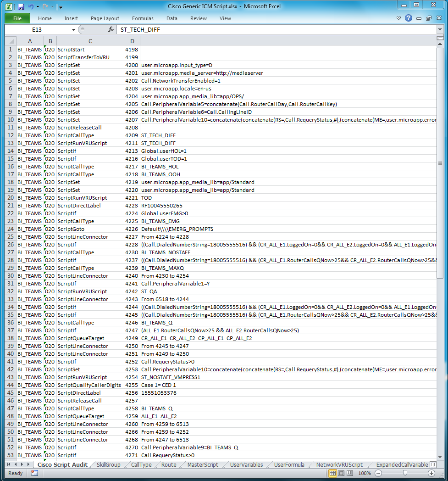Click the macro recording icon in status bar
The height and width of the screenshot is (481, 448).
[35, 473]
